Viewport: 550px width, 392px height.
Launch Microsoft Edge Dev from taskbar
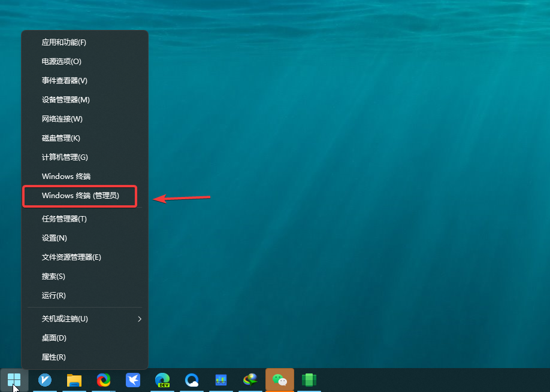pos(162,380)
